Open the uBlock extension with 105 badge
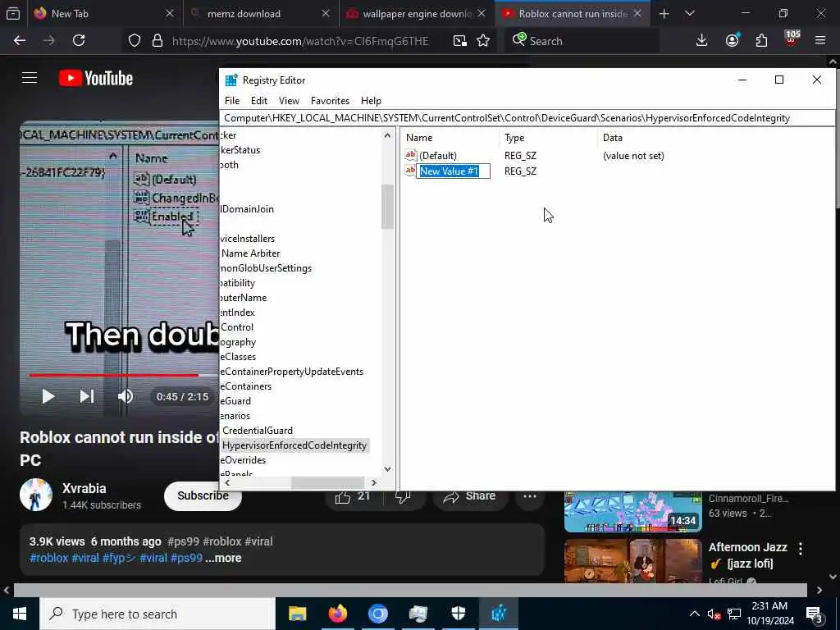Viewport: 840px width, 630px height. (792, 39)
